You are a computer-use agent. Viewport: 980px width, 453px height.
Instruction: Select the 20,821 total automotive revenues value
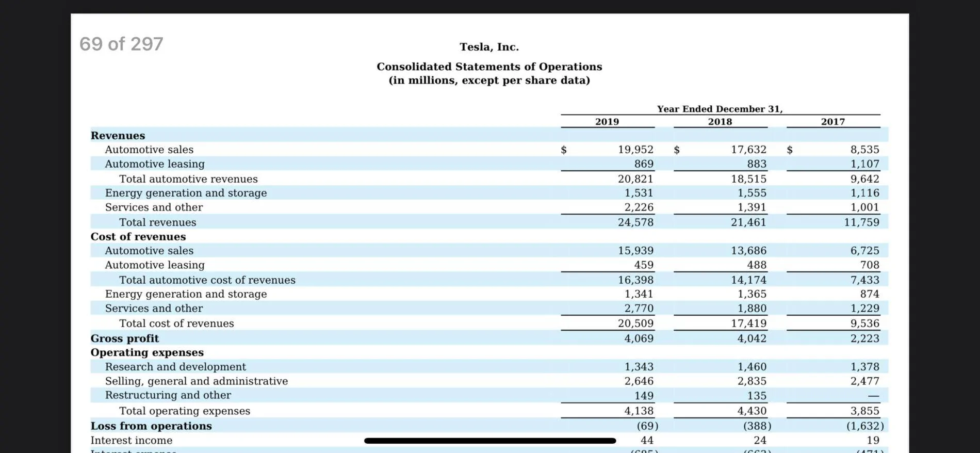click(x=635, y=179)
